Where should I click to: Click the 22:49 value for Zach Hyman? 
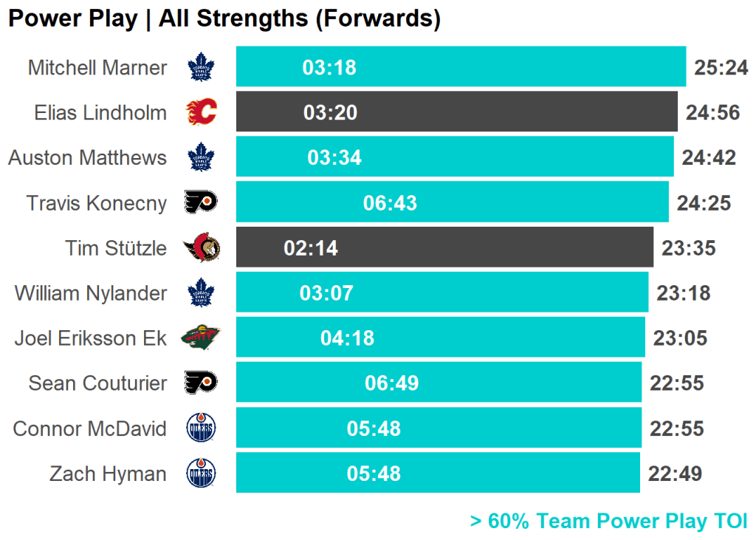(x=675, y=474)
